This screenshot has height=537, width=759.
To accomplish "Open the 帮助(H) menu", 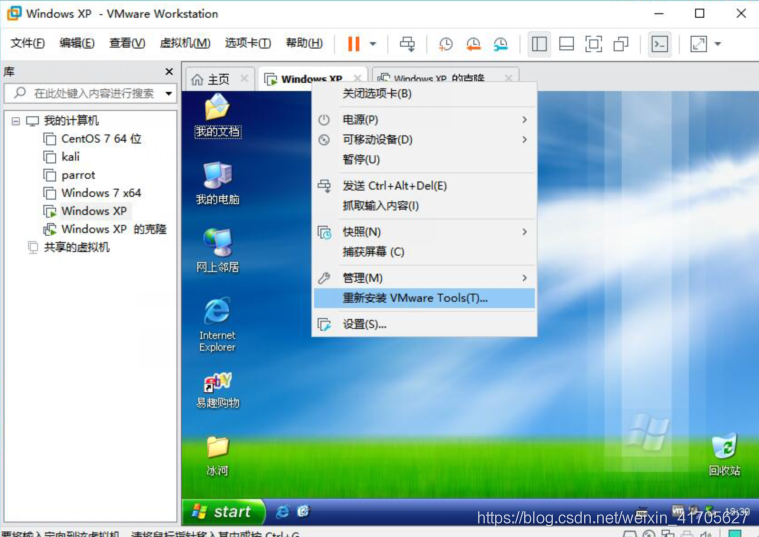I will point(304,43).
